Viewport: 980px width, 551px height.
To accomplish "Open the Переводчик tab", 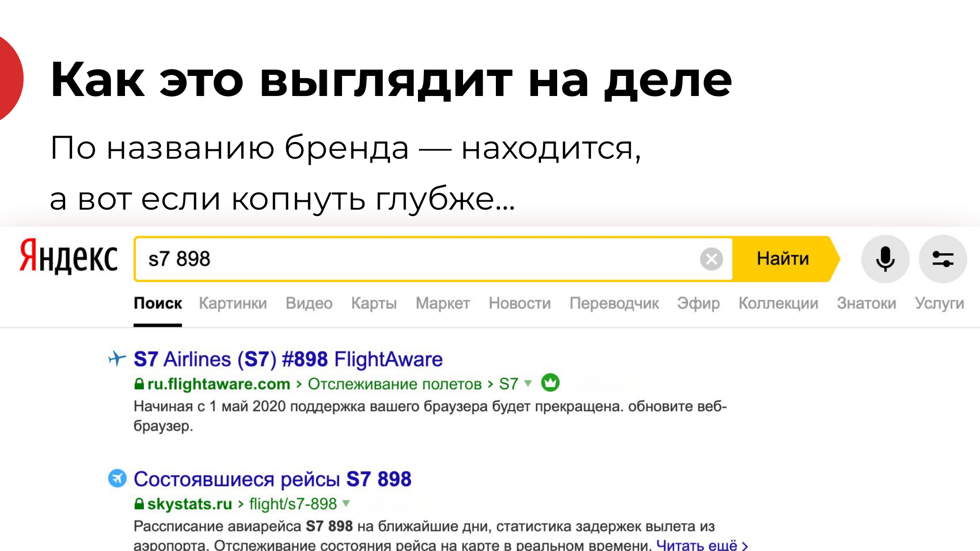I will [614, 303].
